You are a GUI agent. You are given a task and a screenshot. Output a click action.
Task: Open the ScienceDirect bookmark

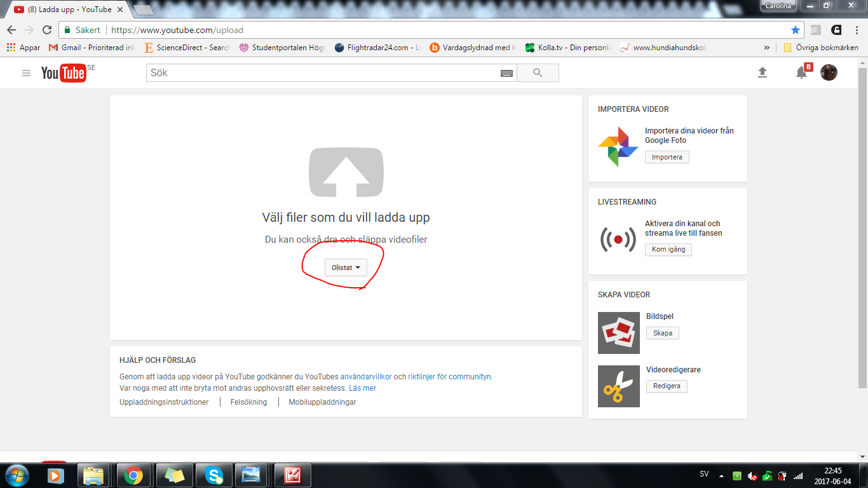point(187,48)
